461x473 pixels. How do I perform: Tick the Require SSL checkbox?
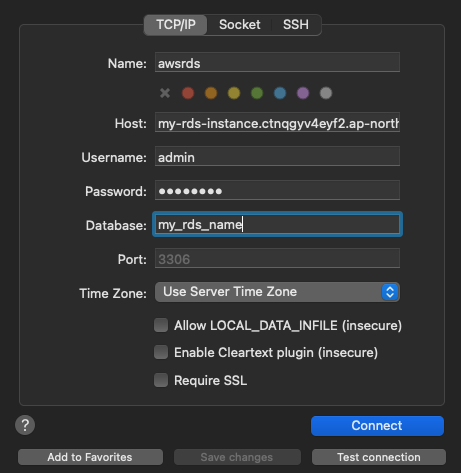click(x=161, y=380)
